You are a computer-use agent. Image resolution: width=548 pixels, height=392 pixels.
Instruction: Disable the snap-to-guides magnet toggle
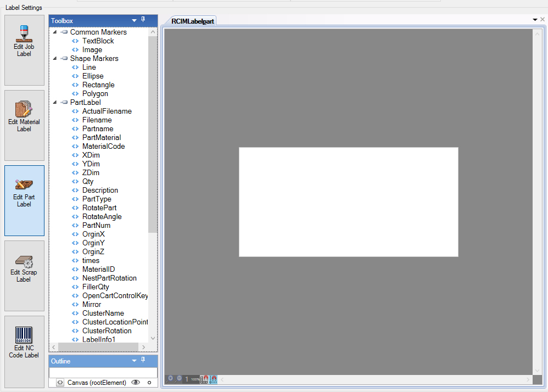pos(213,379)
